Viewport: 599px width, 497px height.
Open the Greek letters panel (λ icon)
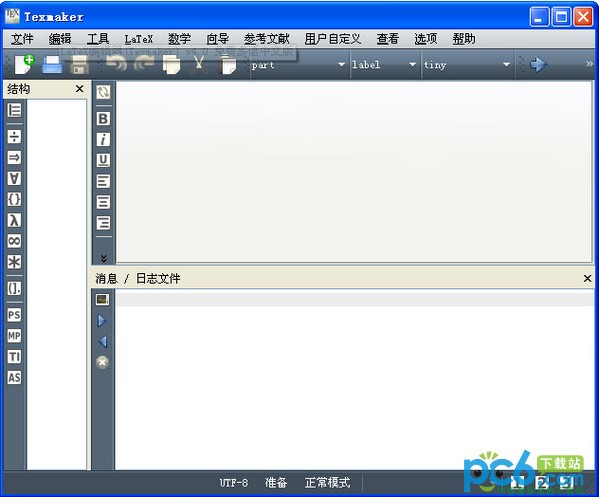[15, 220]
